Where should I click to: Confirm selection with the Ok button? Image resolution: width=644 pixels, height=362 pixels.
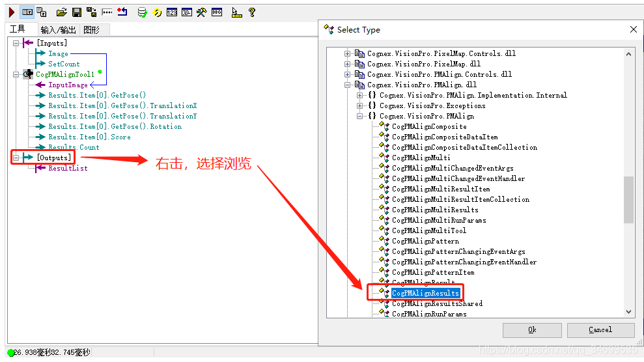point(532,330)
